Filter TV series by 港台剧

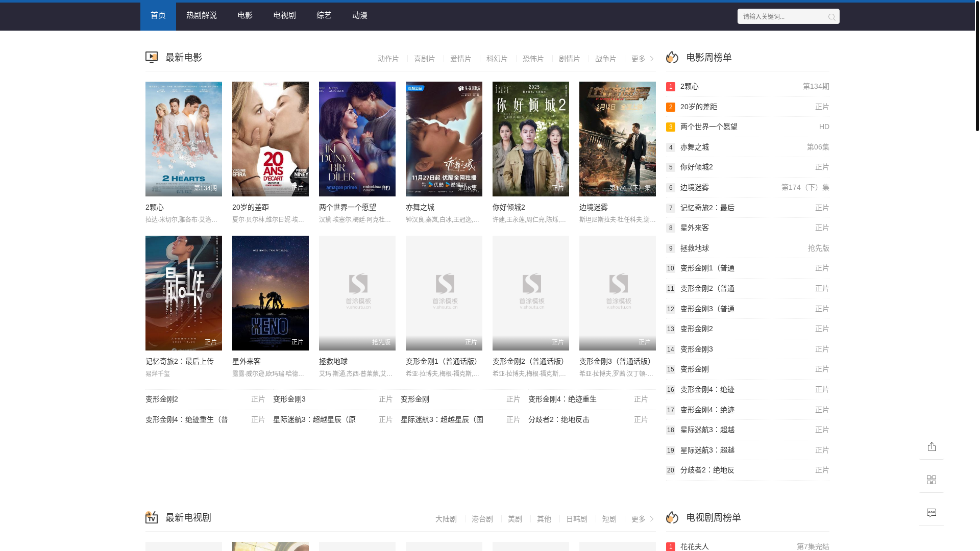tap(482, 519)
